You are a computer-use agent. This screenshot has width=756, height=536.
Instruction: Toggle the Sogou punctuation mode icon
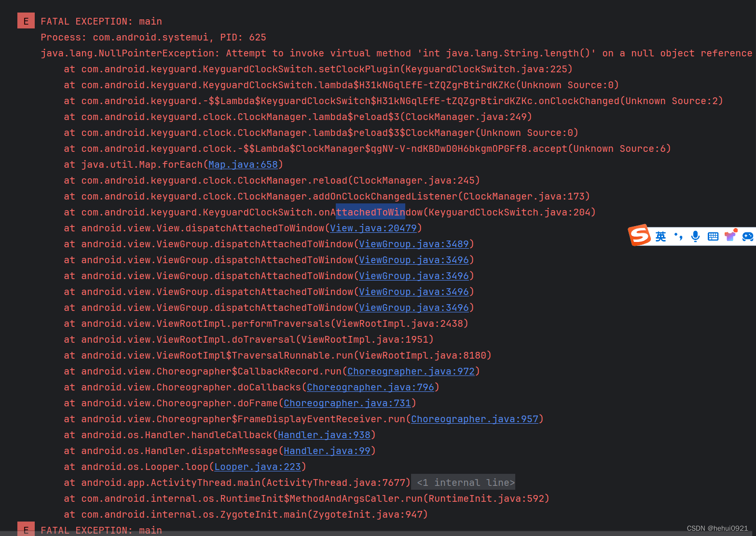(678, 236)
